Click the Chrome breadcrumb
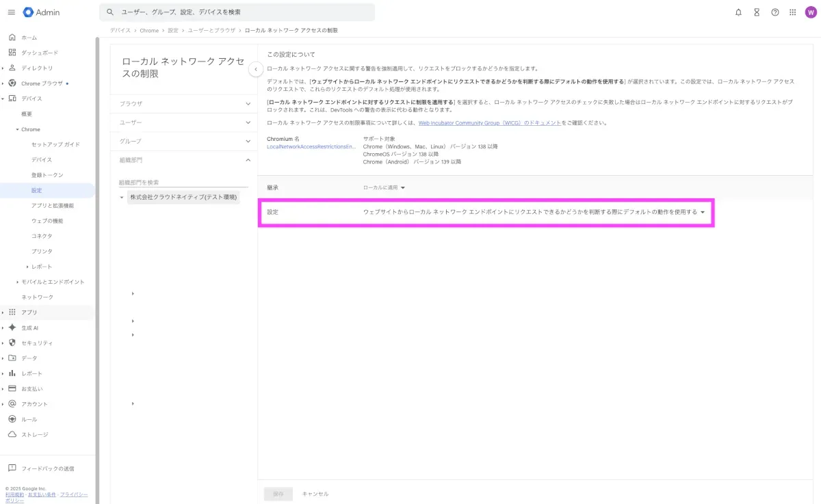Screen dimensions: 821x504 point(149,31)
